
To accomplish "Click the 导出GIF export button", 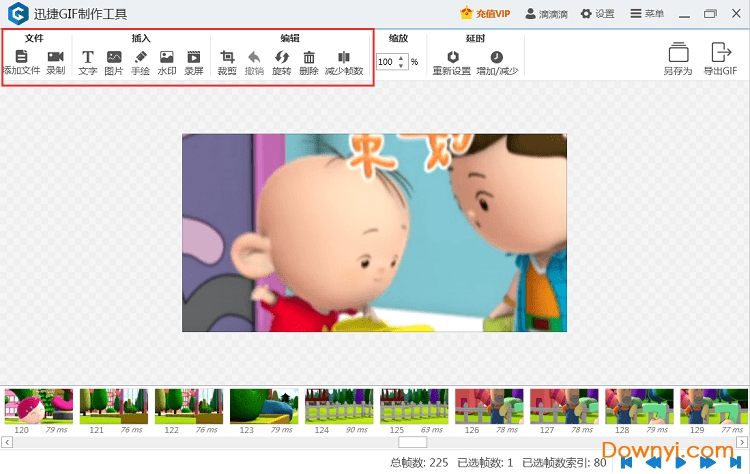I will pos(719,58).
